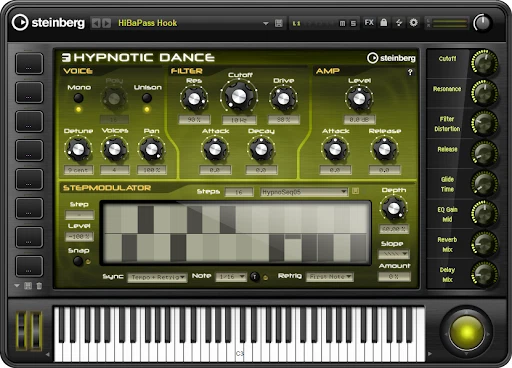Click the filter Attack knob
This screenshot has height=368, width=512.
point(215,150)
